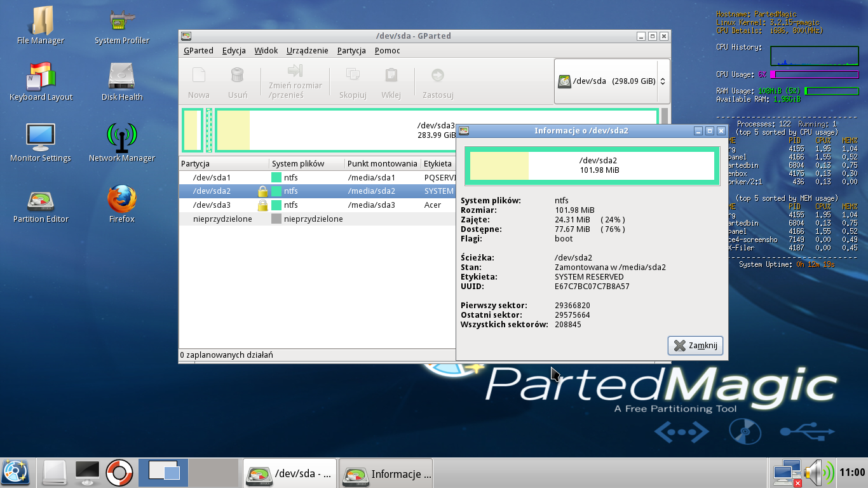Select the nieprzydzielone partition name
Screen dimensions: 868x488
(x=222, y=219)
